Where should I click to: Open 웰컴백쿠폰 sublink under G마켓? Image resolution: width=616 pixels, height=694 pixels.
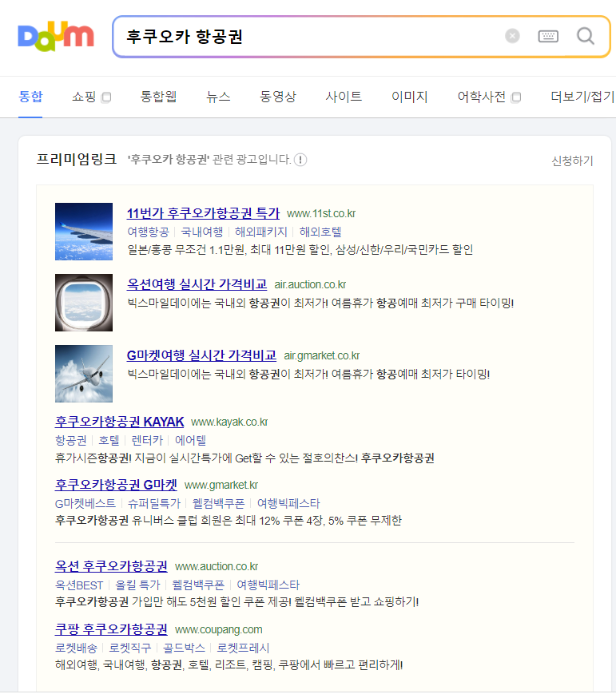click(x=218, y=503)
